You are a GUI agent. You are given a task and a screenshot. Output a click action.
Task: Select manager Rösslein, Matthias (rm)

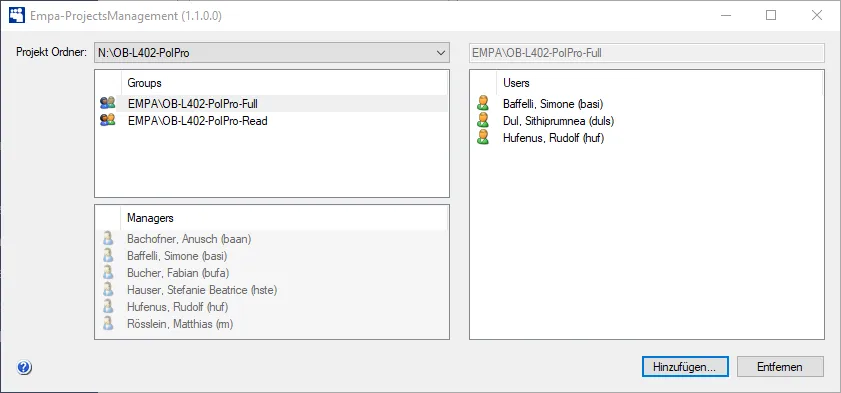point(180,324)
